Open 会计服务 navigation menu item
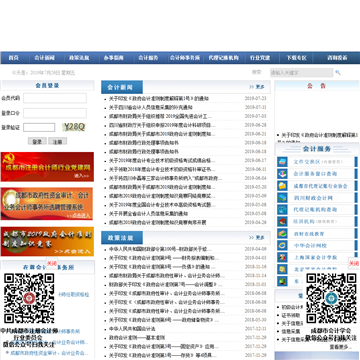 tap(148, 58)
